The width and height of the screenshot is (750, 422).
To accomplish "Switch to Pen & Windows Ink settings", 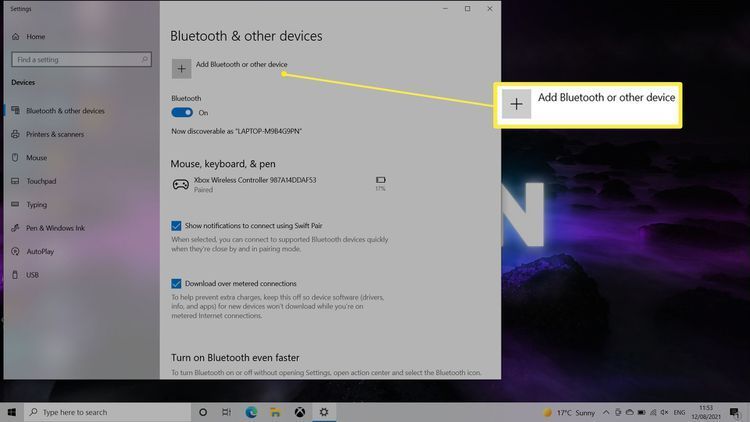I will (x=55, y=228).
